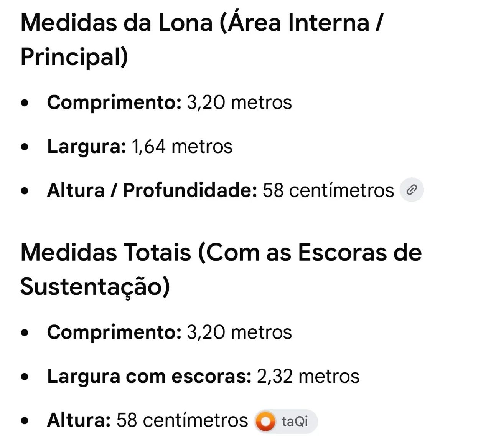The width and height of the screenshot is (491, 448).
Task: Click the 1,64 metros value
Action: (182, 146)
